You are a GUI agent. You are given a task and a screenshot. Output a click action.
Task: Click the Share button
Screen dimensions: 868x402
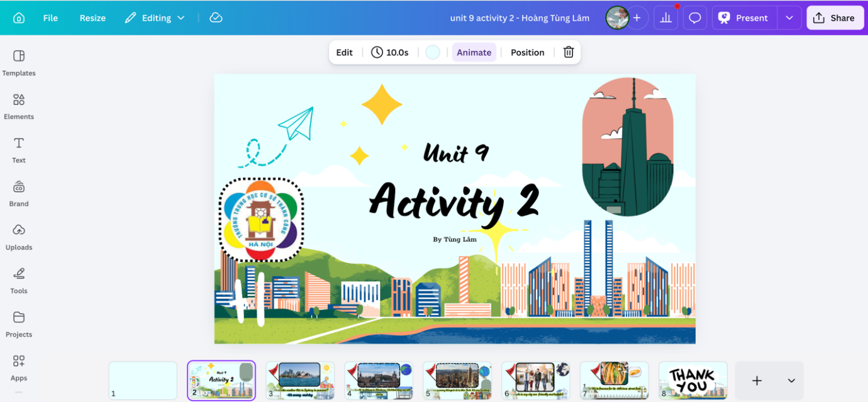pos(835,18)
